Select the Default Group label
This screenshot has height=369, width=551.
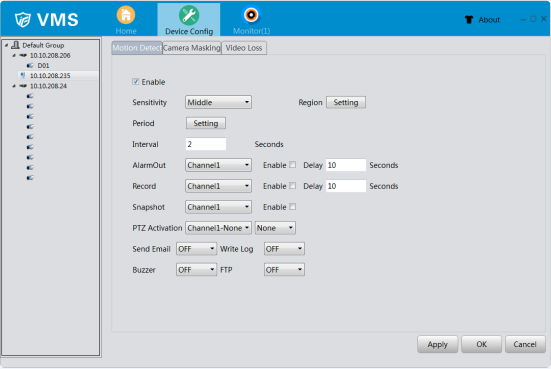pos(43,45)
